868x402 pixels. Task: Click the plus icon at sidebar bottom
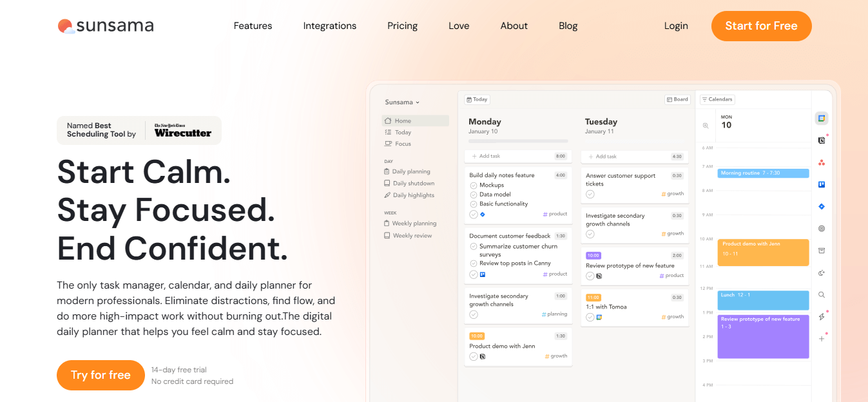[x=821, y=338]
